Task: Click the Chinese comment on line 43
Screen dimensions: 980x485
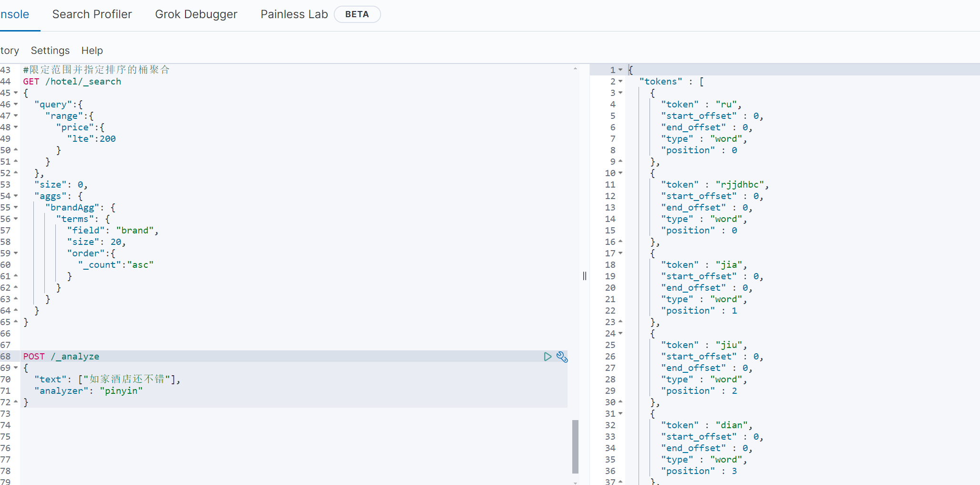Action: tap(96, 70)
